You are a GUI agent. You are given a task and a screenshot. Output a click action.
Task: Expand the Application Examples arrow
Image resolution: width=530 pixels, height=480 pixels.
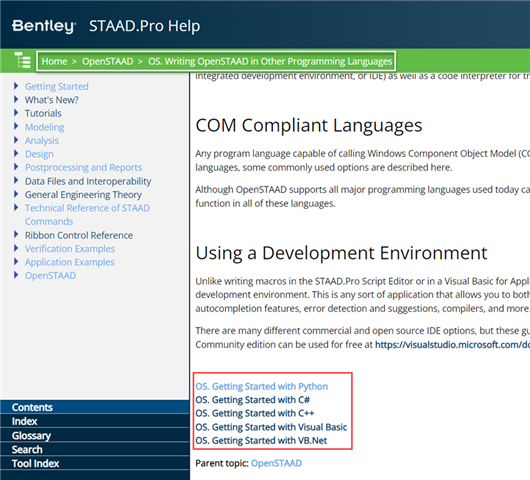tap(16, 262)
